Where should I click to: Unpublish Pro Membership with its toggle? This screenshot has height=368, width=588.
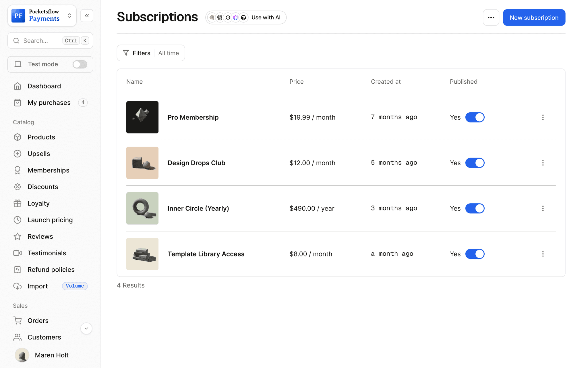point(475,117)
